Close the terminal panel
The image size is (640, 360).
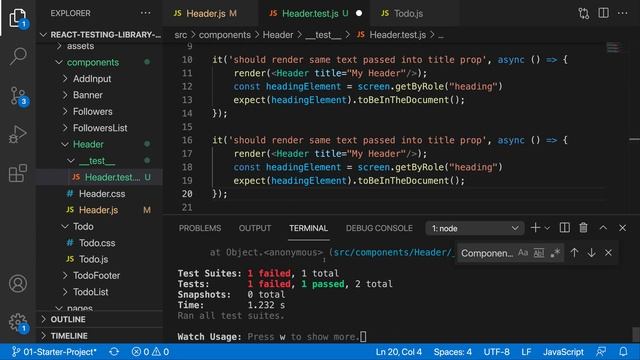622,228
